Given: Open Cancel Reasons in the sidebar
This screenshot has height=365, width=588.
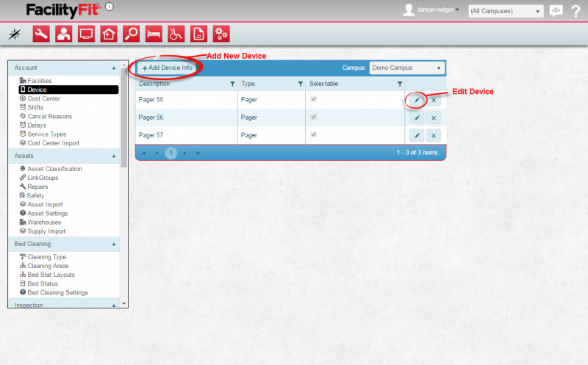Looking at the screenshot, I should (x=46, y=116).
